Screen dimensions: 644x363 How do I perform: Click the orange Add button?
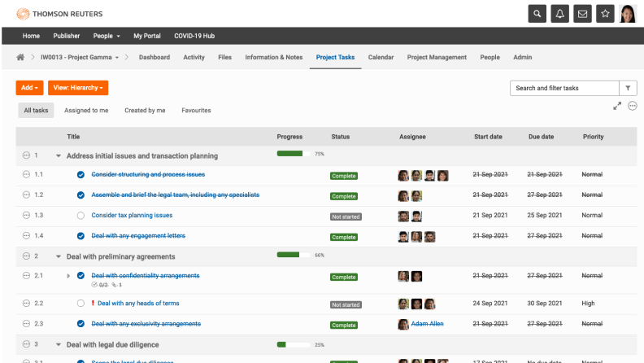[29, 88]
